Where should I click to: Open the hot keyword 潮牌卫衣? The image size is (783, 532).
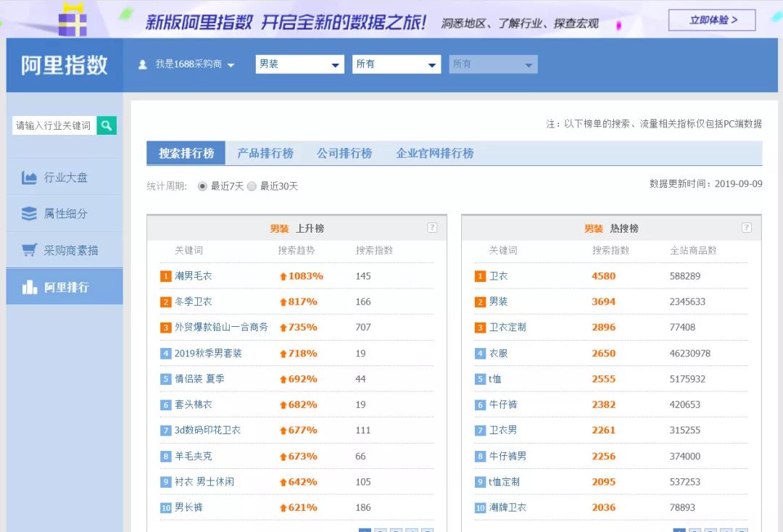(507, 507)
